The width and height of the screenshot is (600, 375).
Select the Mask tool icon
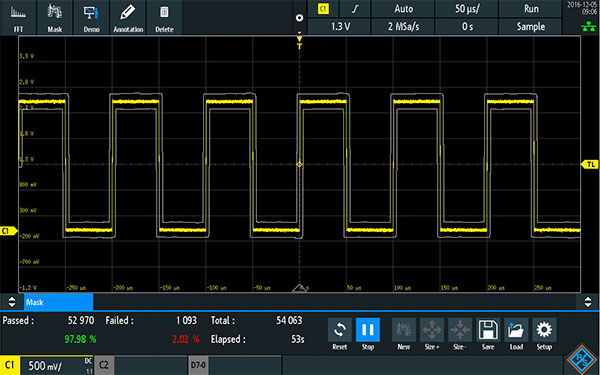point(55,17)
